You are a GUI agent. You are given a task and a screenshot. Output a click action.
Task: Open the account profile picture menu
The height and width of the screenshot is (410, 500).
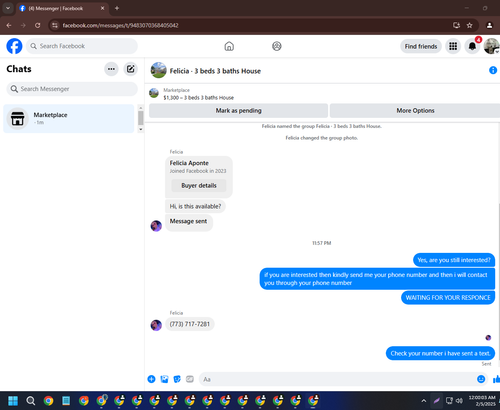coord(491,46)
